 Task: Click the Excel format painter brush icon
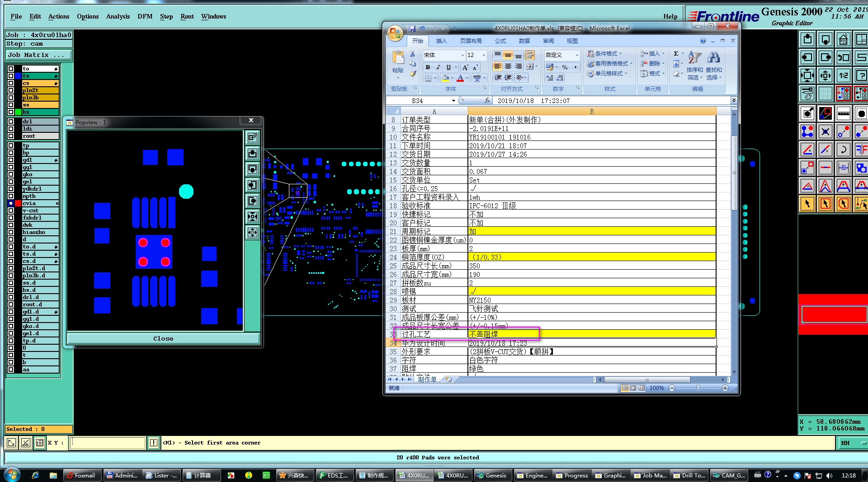pos(413,74)
